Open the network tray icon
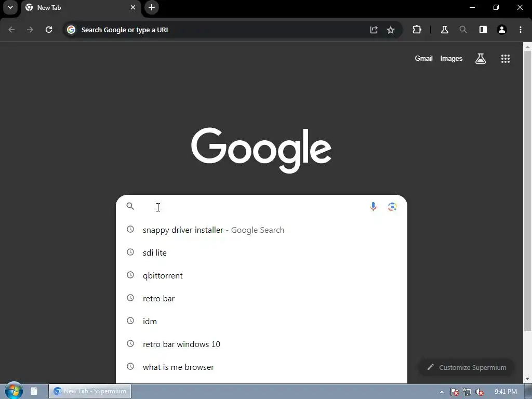Image resolution: width=532 pixels, height=399 pixels. coord(467,392)
